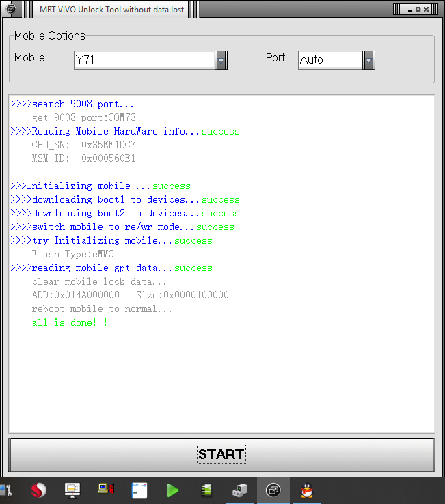
Task: Click the Port field showing Auto
Action: pos(330,60)
